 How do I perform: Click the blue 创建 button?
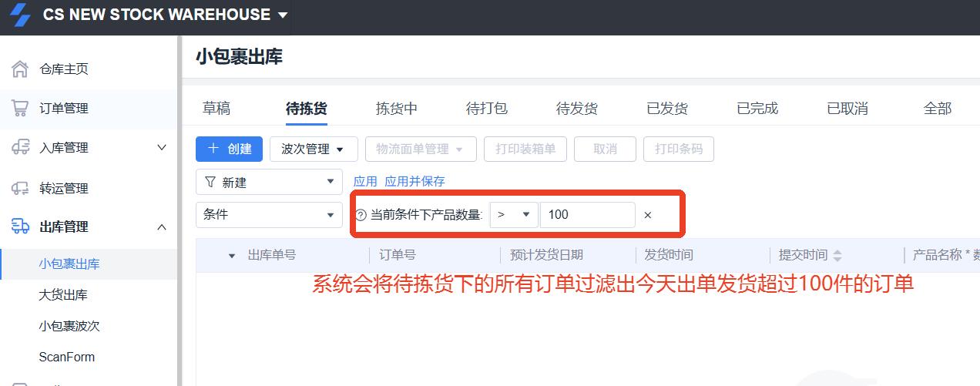click(x=229, y=149)
